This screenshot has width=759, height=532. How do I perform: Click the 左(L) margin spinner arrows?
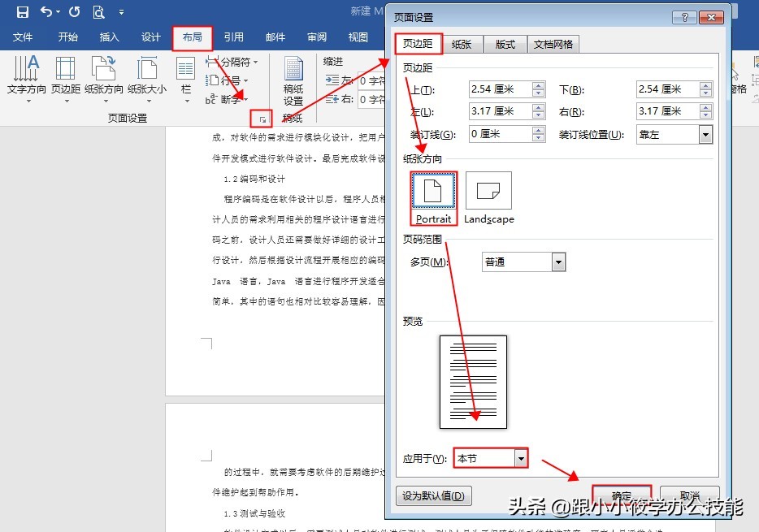pyautogui.click(x=538, y=112)
